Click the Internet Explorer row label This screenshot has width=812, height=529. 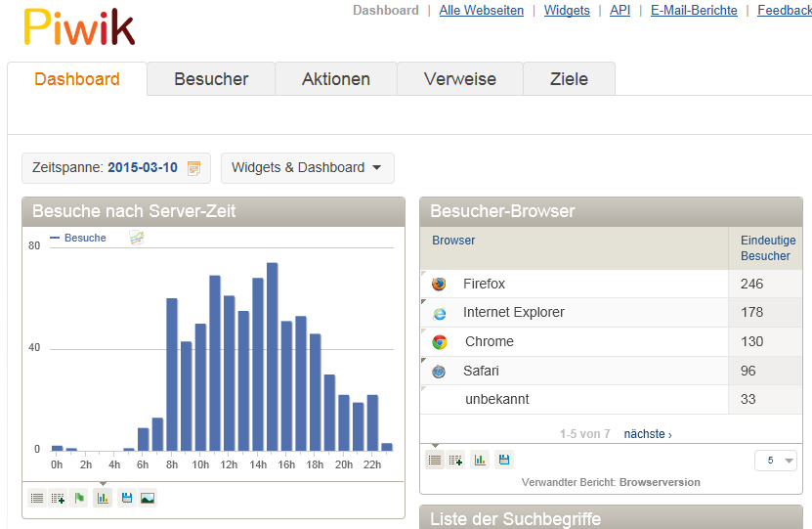[514, 313]
